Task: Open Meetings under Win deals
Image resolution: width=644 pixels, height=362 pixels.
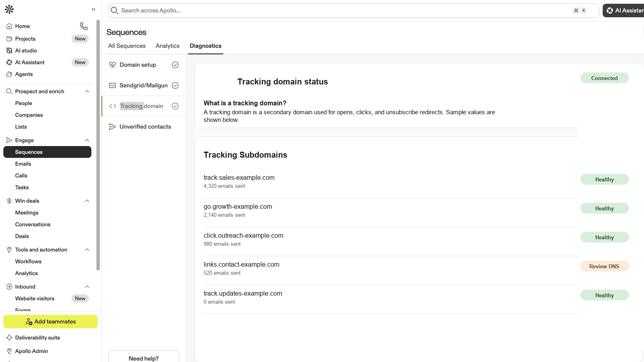Action: [x=27, y=213]
